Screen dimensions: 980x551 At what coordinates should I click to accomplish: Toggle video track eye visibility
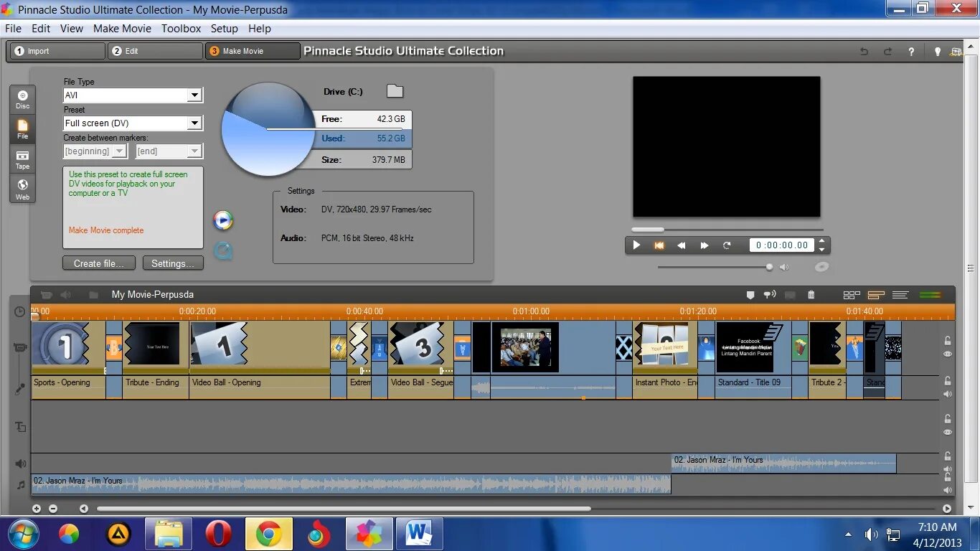pyautogui.click(x=948, y=354)
